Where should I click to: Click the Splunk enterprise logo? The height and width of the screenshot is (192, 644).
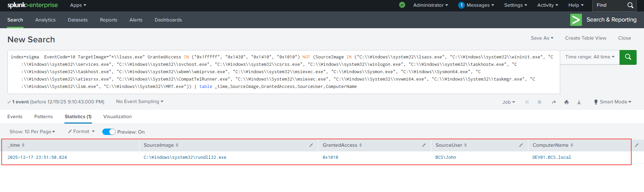33,5
